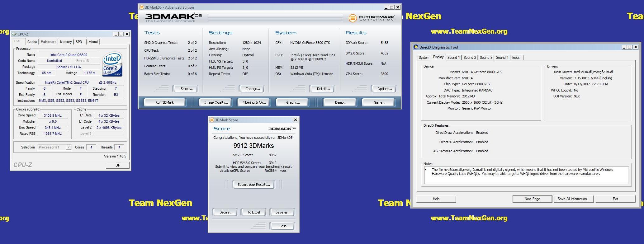The height and width of the screenshot is (244, 644).
Task: Minimize the CPU-Z window
Action: click(x=116, y=34)
